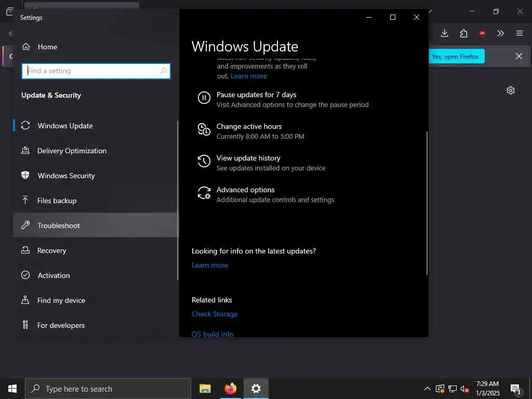Click Learn more link after 'as they roll out'
This screenshot has width=532, height=399.
(249, 76)
